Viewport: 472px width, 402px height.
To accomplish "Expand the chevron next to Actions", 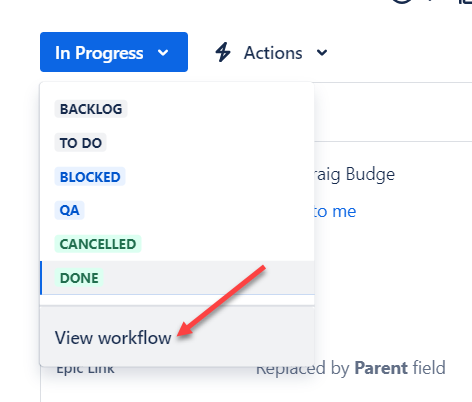I will 322,53.
